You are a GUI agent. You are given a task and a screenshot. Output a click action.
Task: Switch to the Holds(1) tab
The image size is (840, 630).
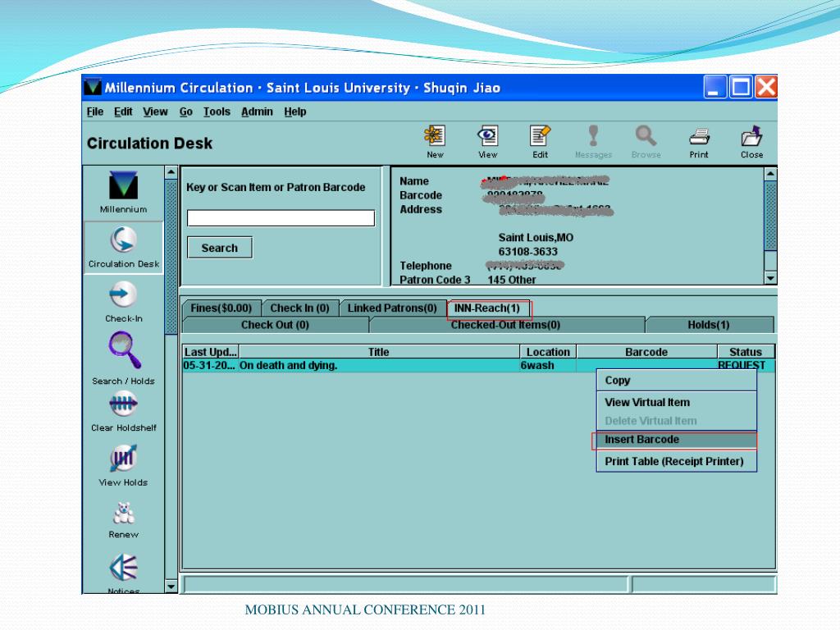pos(709,325)
